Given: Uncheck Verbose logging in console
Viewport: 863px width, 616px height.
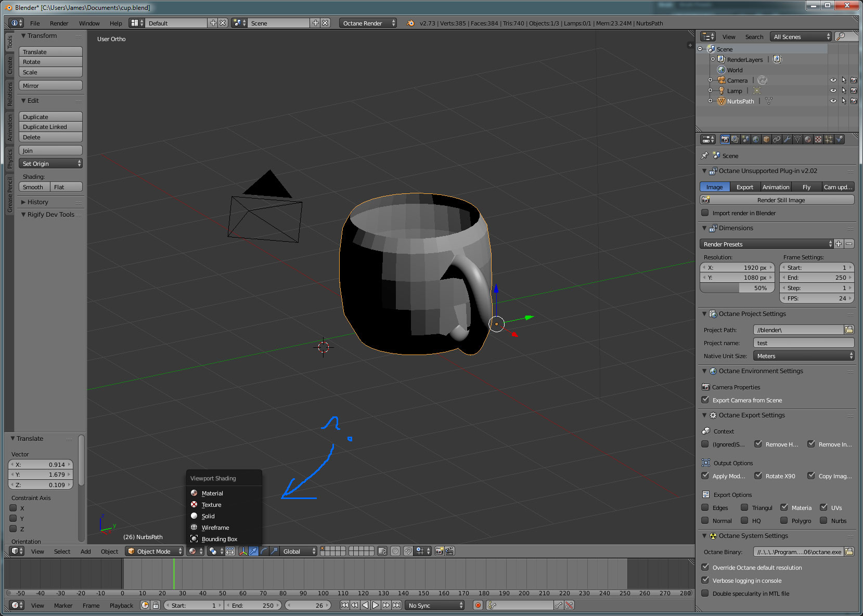Looking at the screenshot, I should click(x=705, y=581).
